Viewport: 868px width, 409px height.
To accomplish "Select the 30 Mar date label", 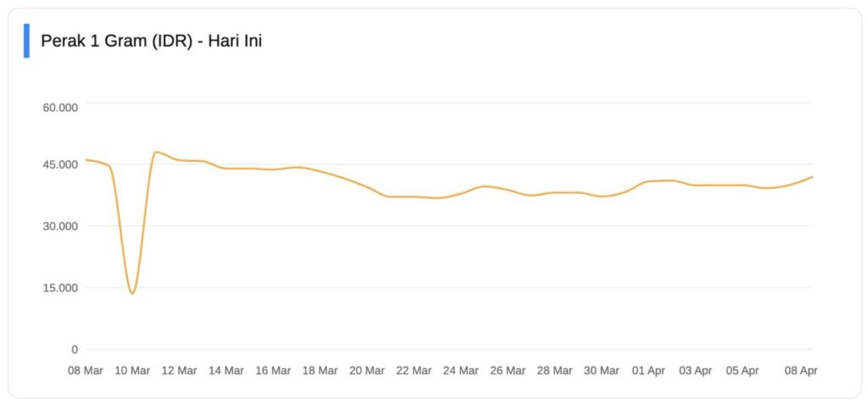I will point(601,371).
